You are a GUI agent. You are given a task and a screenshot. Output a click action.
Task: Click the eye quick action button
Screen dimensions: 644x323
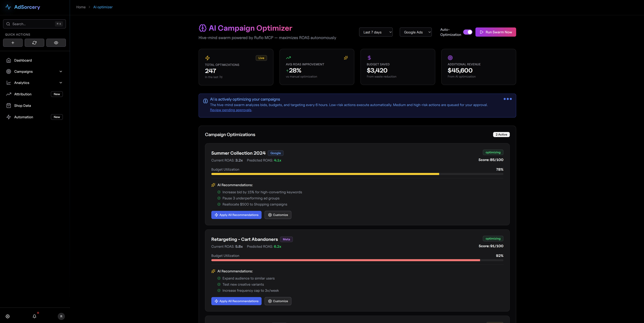(x=56, y=43)
